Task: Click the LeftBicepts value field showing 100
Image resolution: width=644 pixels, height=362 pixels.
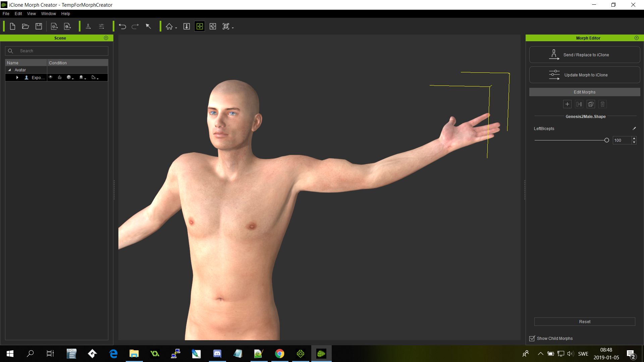Action: coord(622,140)
